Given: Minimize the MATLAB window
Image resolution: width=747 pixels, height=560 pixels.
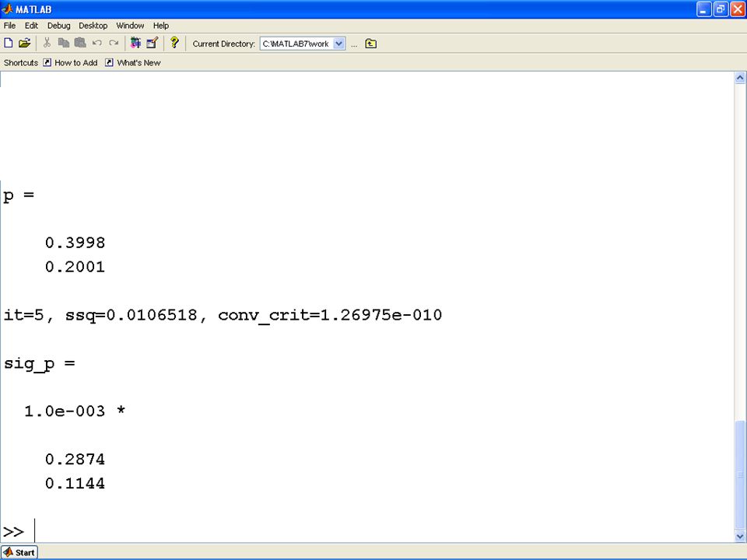Looking at the screenshot, I should [703, 9].
